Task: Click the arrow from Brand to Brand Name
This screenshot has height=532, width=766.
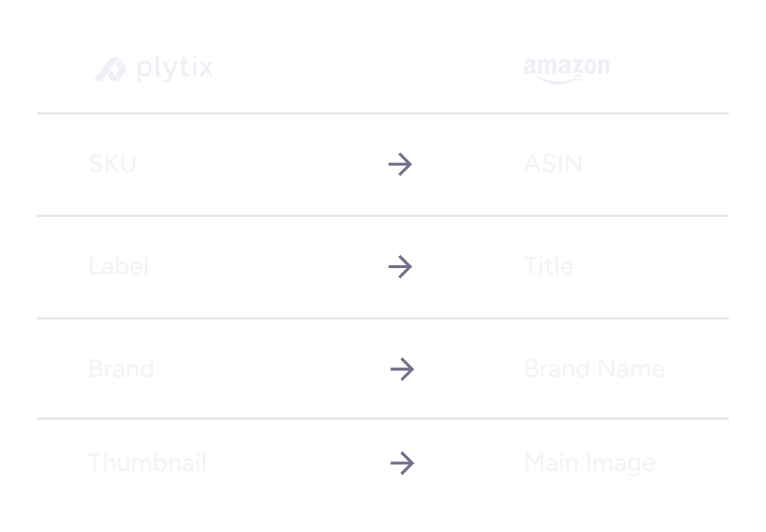Action: tap(401, 369)
